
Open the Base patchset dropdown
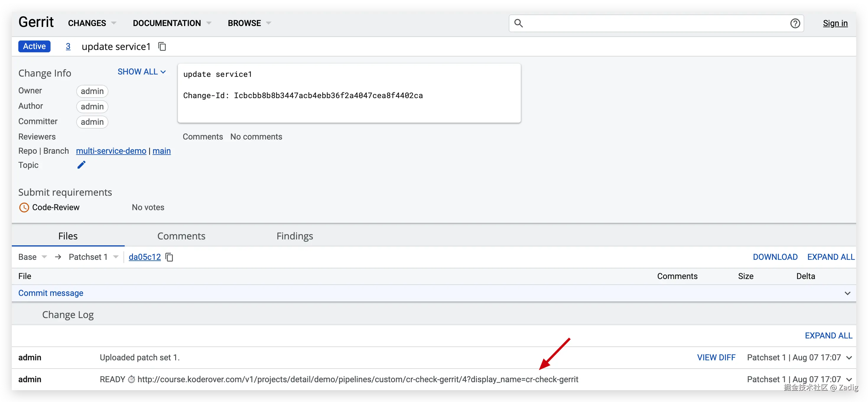coord(33,257)
